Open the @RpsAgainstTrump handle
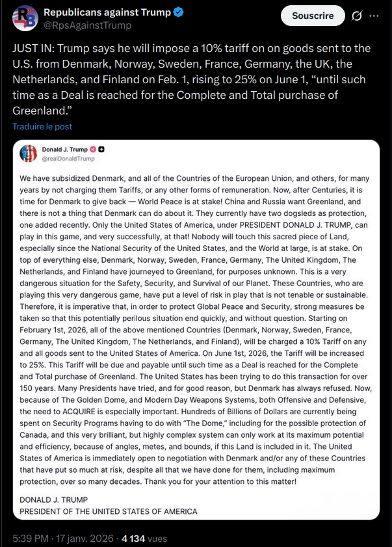The width and height of the screenshot is (392, 547). 87,25
